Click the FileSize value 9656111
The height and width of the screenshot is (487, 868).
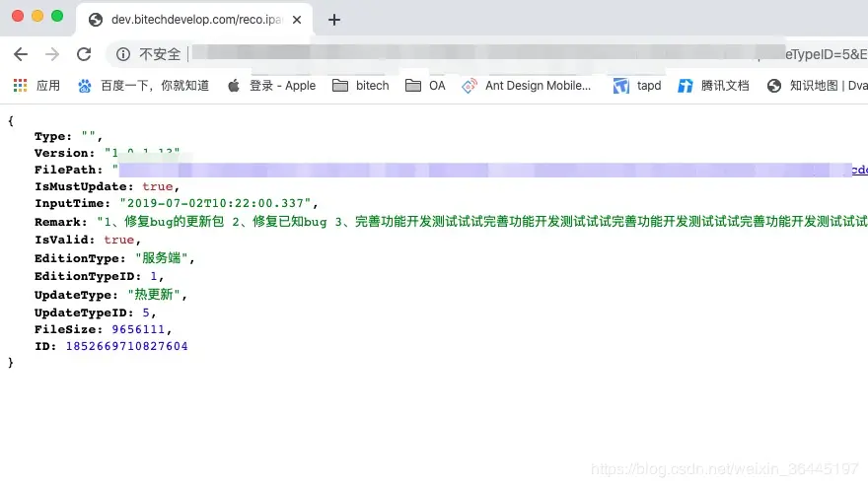coord(138,329)
